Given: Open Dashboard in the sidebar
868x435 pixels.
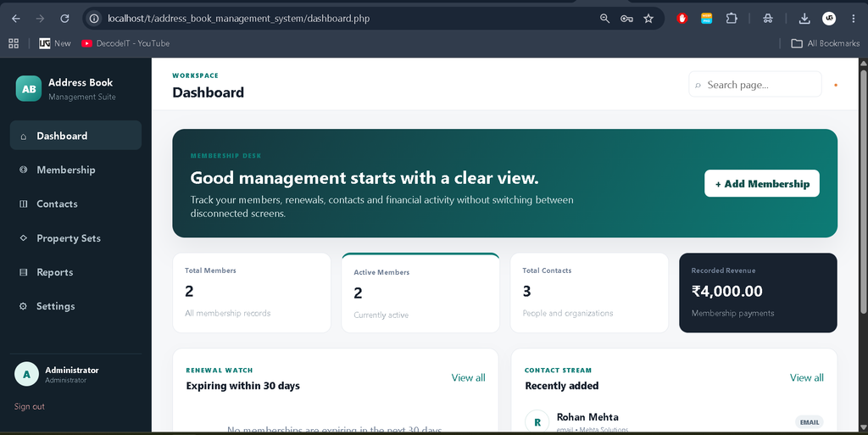Looking at the screenshot, I should click(x=75, y=136).
